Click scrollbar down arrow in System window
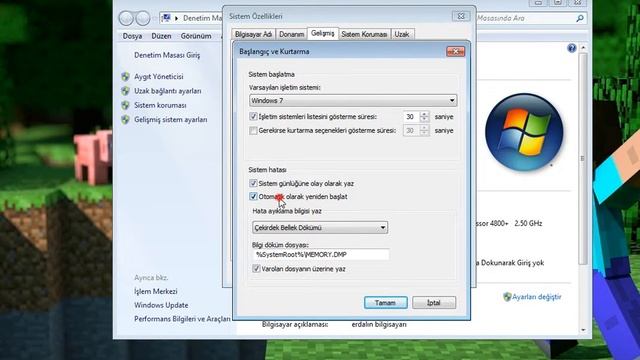Viewport: 640px width, 360px height. pos(583,329)
